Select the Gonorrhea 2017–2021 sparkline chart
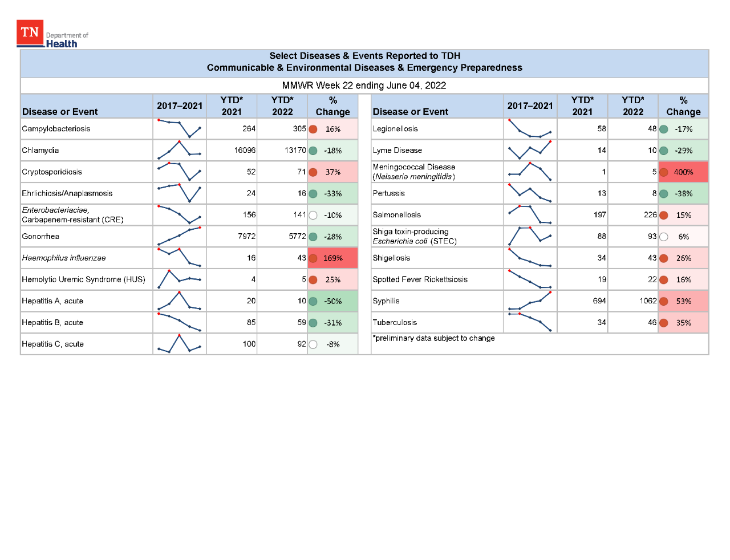This screenshot has height=560, width=730. [x=179, y=236]
